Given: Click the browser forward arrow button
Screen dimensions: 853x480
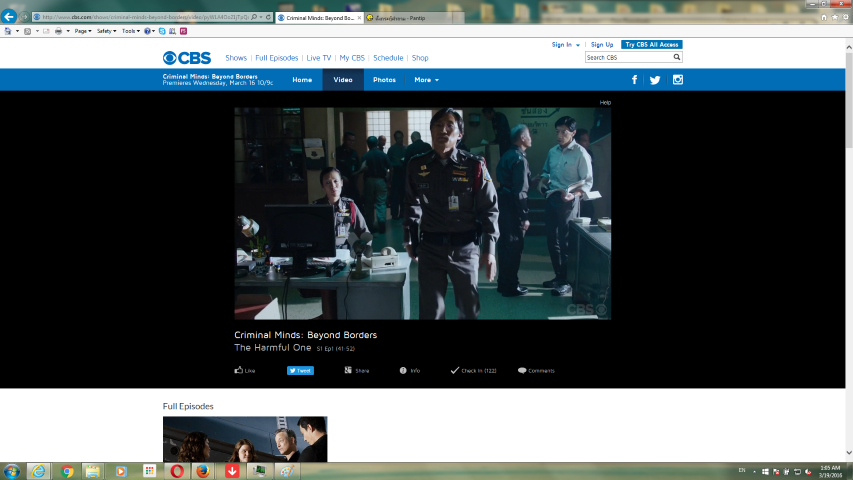Looking at the screenshot, I should [24, 17].
